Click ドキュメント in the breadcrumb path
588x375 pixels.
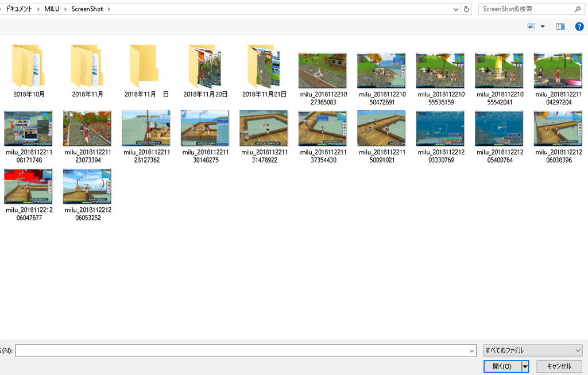pyautogui.click(x=19, y=9)
